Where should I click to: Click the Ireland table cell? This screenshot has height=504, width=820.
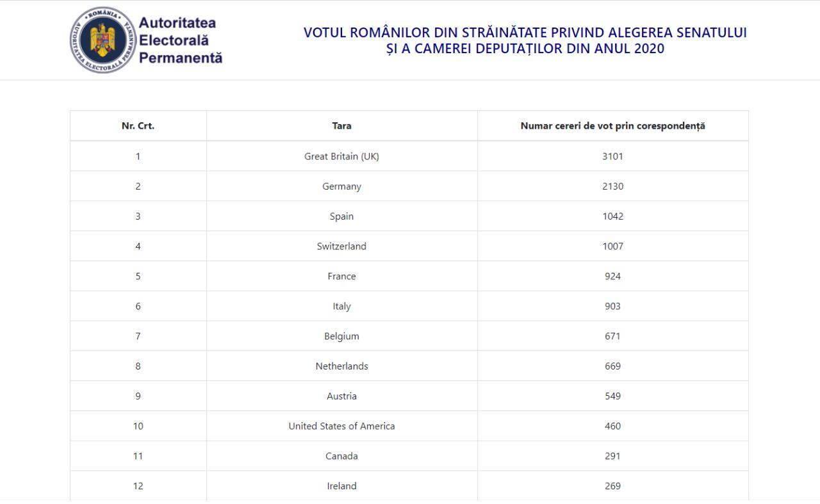coord(342,486)
